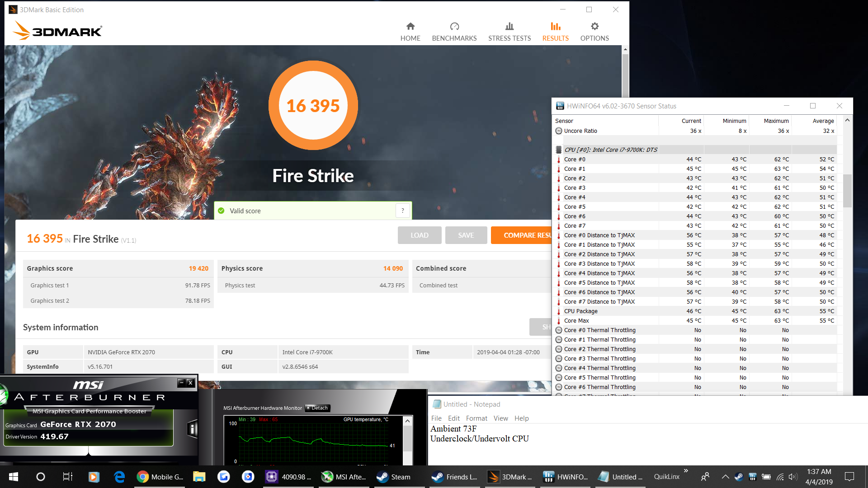This screenshot has height=488, width=868.
Task: Switch to Steam taskbar button
Action: (399, 477)
